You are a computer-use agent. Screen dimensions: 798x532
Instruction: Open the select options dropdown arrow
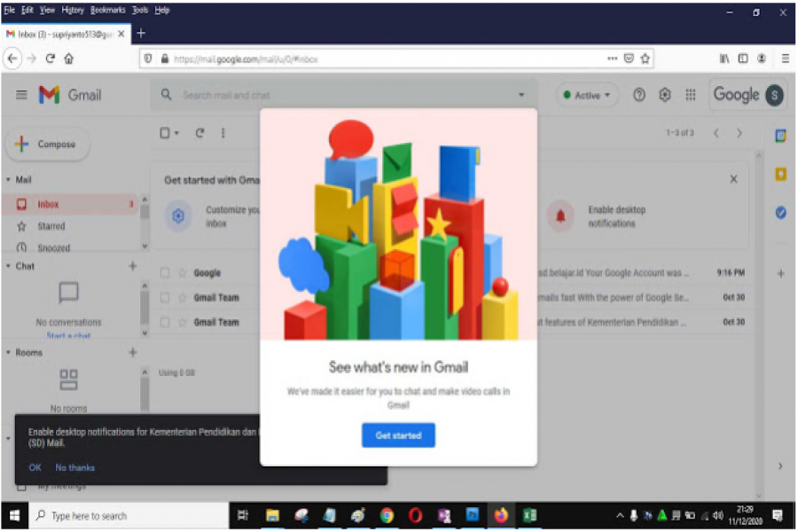click(176, 133)
